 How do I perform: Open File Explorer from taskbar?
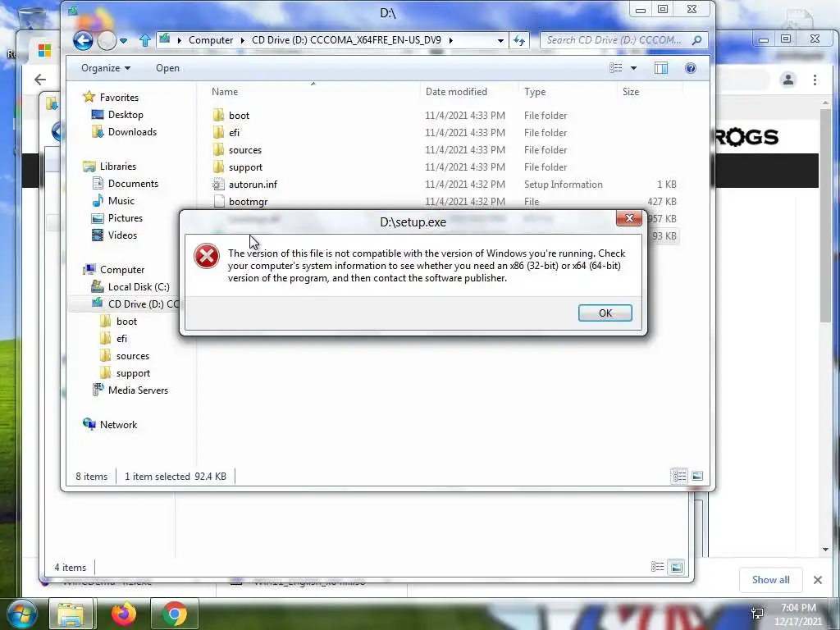click(71, 614)
